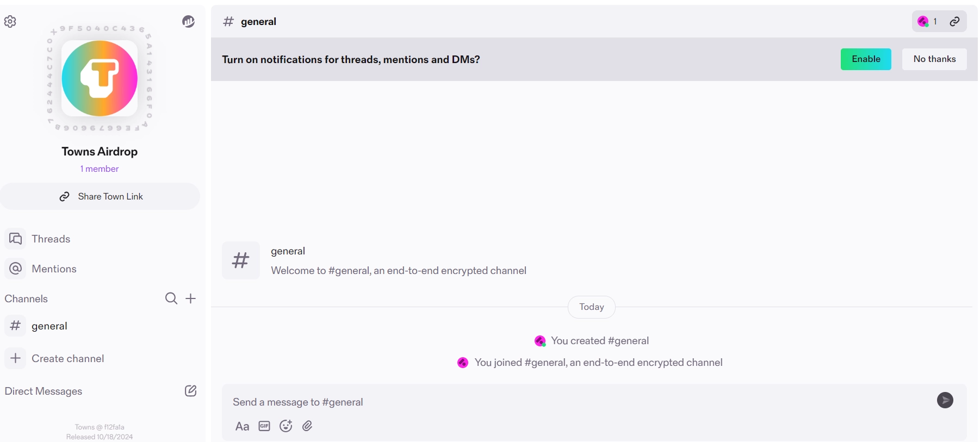This screenshot has height=442, width=980.
Task: Click the Channels section heading
Action: click(26, 298)
